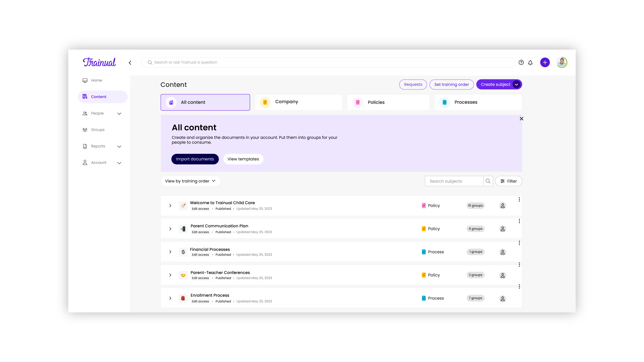Screen dimensions: 644x362
Task: Open the View by training order dropdown
Action: point(190,181)
